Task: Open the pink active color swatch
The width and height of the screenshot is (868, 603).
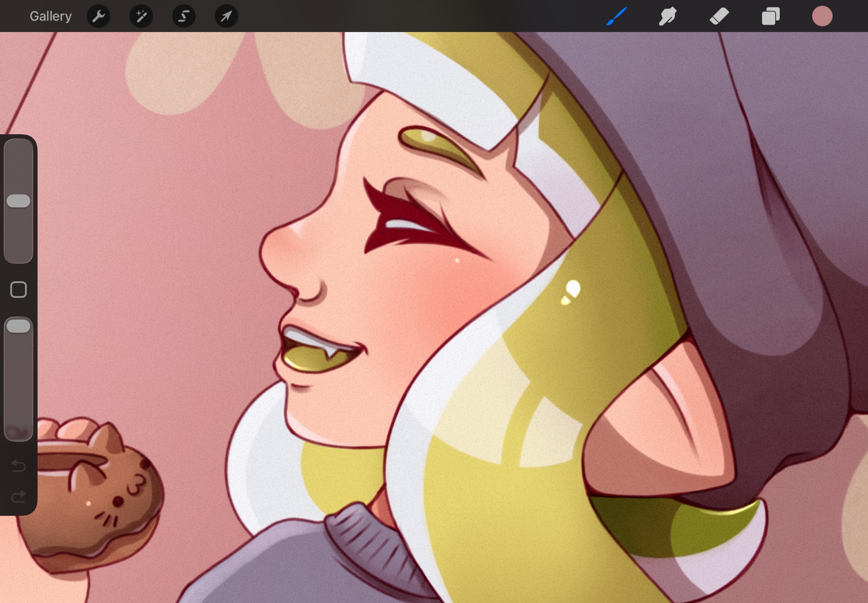Action: click(822, 16)
